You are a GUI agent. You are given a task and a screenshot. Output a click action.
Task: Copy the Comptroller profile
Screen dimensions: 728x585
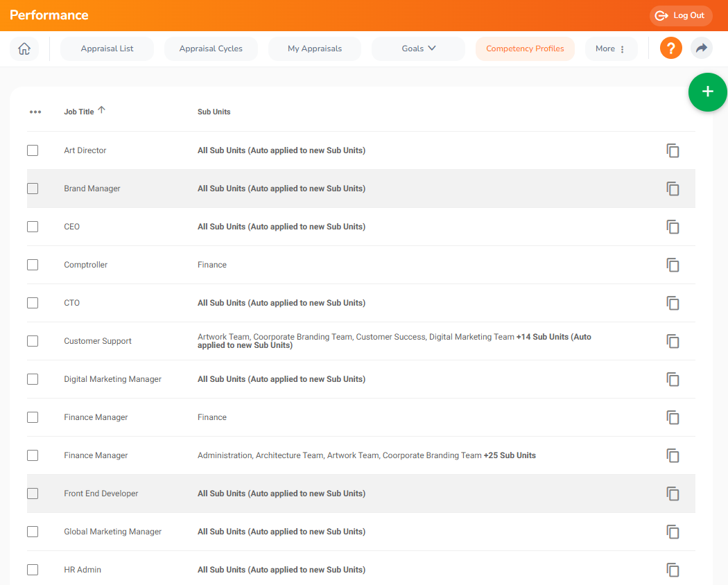(673, 265)
